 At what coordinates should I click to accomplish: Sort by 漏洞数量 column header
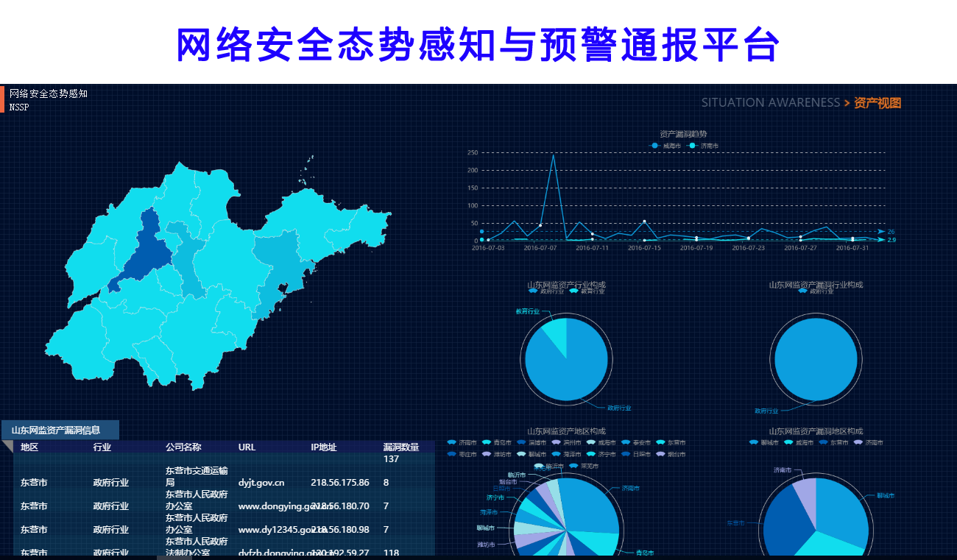401,447
